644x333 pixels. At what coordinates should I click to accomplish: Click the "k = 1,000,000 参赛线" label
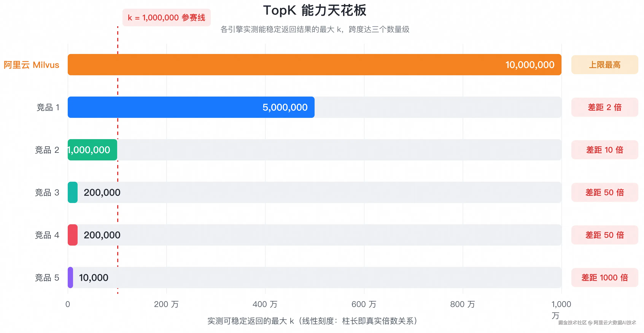pos(166,17)
